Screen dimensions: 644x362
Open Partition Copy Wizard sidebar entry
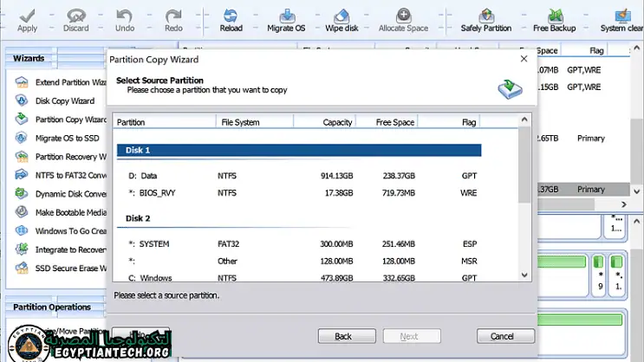61,120
